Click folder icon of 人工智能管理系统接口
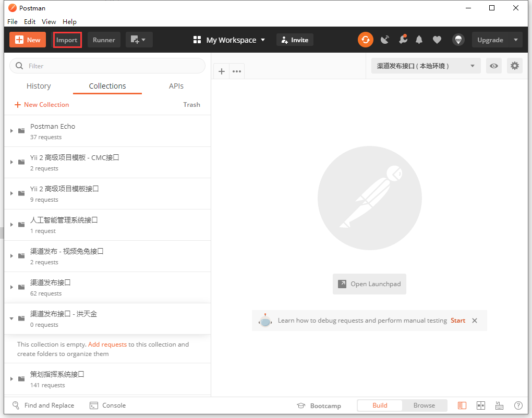Image resolution: width=532 pixels, height=418 pixels. (21, 225)
